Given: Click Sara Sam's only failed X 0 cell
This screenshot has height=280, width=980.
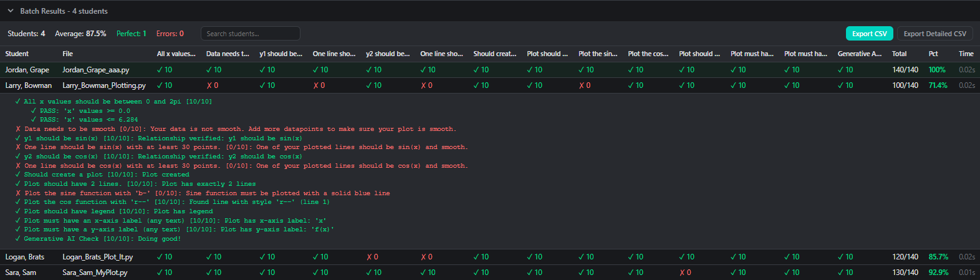Looking at the screenshot, I should tap(685, 273).
